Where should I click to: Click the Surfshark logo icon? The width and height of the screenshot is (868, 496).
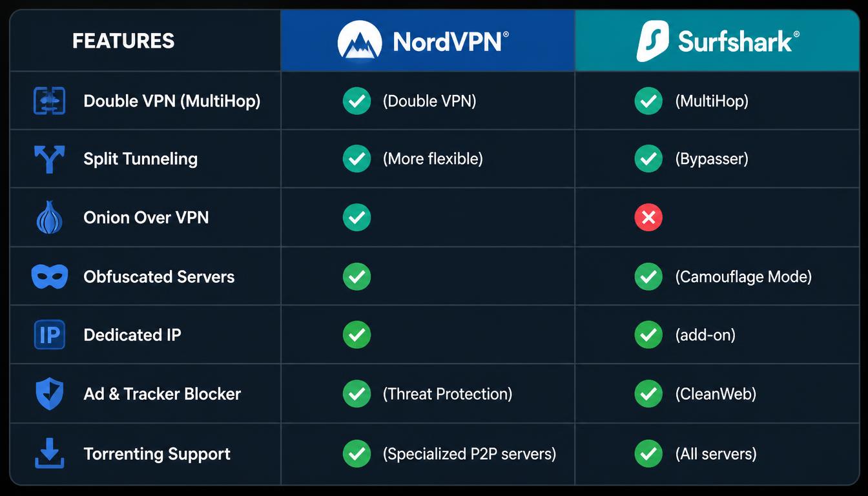pyautogui.click(x=652, y=41)
